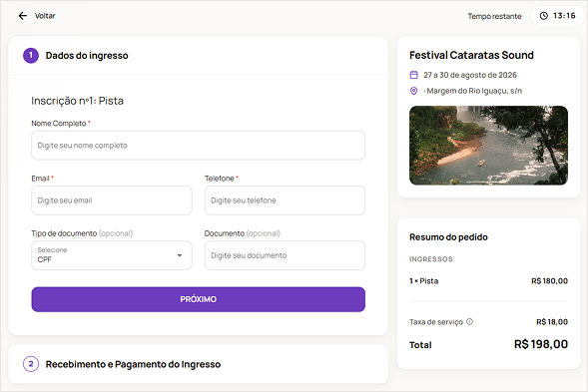Click the Margem do Rio Iguaçu address text
This screenshot has height=392, width=588.
(473, 91)
